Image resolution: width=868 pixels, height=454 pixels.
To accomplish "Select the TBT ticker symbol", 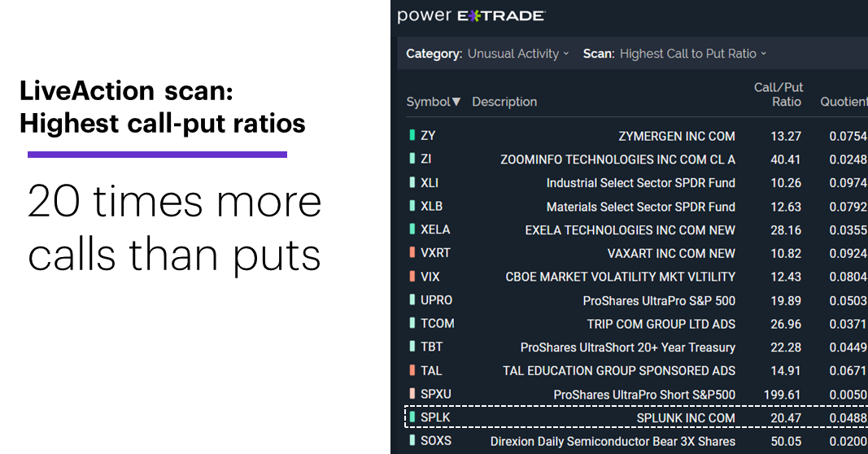I will click(431, 347).
